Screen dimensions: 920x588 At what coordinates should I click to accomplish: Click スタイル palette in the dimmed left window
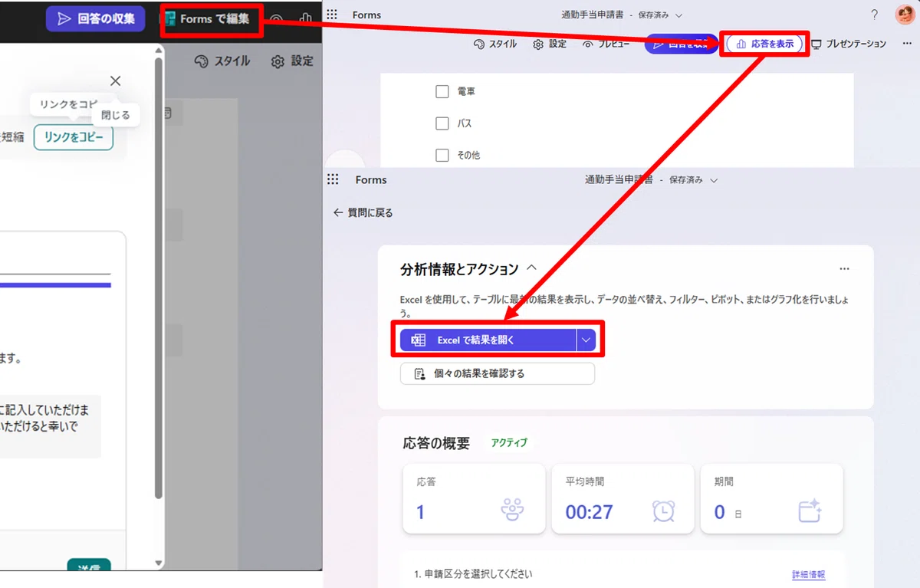pyautogui.click(x=222, y=61)
